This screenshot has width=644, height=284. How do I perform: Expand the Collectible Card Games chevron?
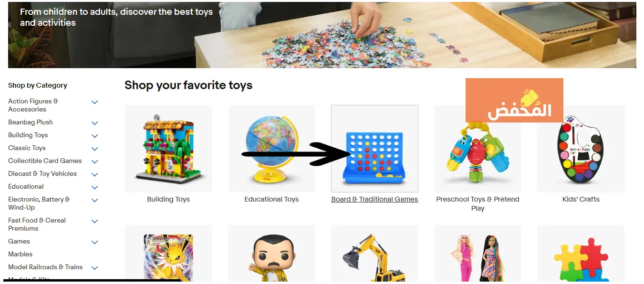click(x=95, y=162)
